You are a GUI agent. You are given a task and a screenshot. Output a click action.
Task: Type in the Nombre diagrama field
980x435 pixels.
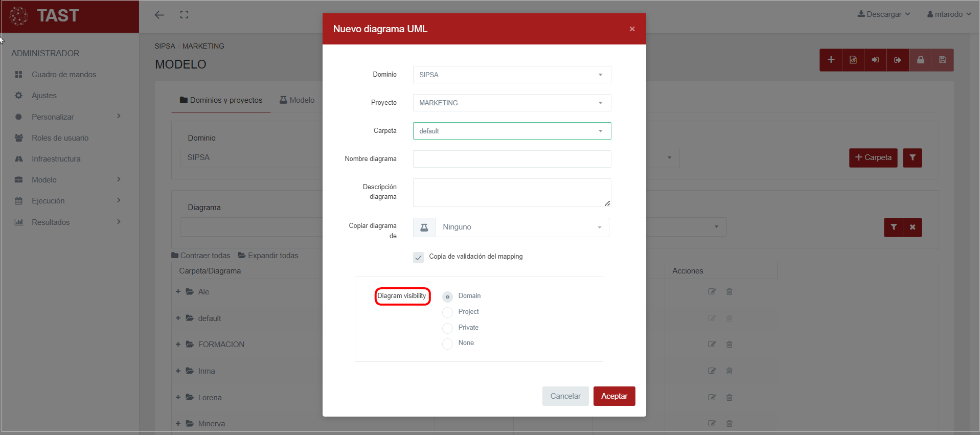[512, 159]
